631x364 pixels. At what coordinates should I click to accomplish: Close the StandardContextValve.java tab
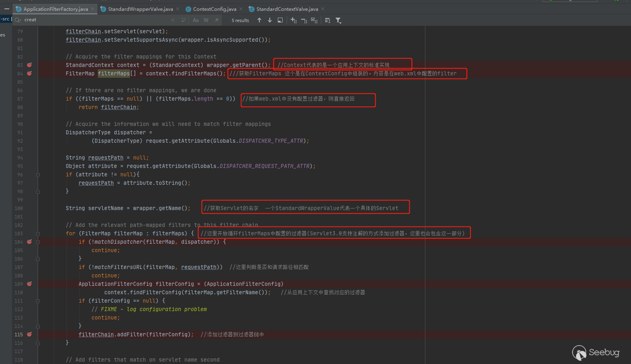coord(323,9)
